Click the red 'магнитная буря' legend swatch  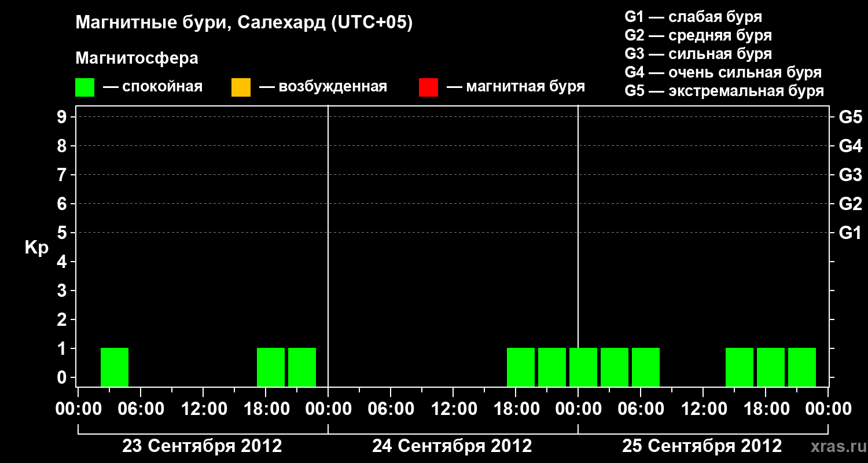[x=428, y=87]
